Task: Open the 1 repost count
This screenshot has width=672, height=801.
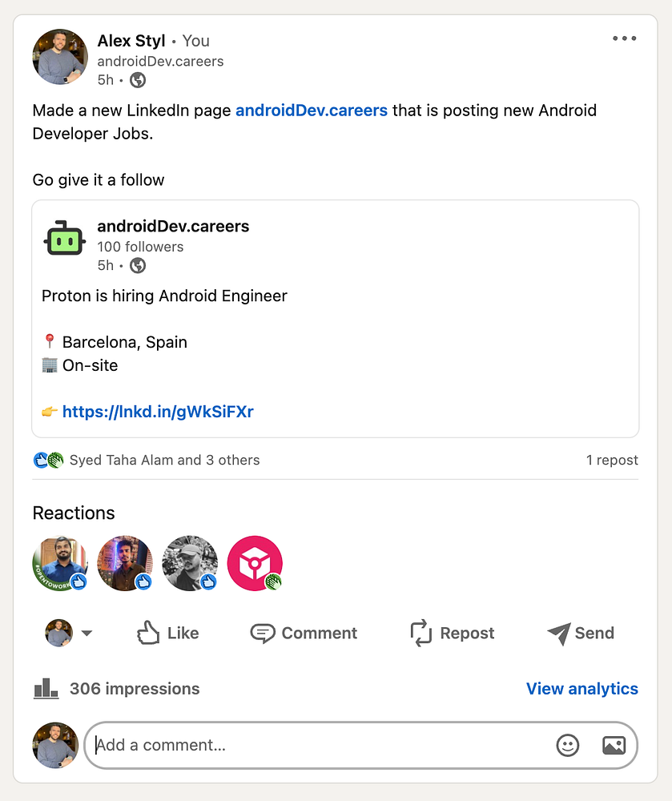Action: [612, 460]
